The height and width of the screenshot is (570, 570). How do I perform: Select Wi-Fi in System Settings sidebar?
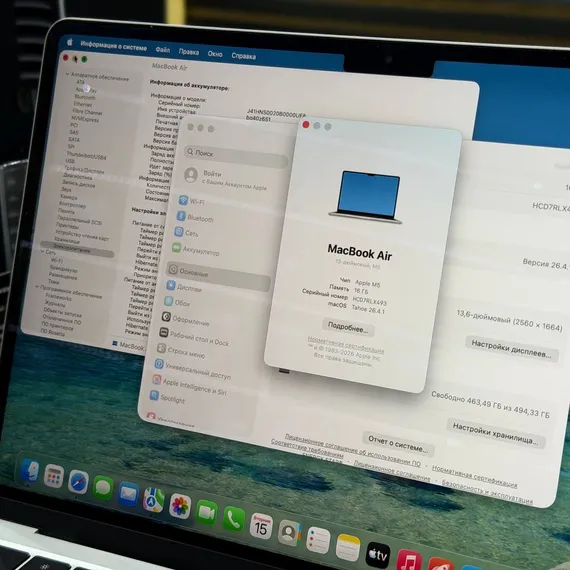(192, 201)
